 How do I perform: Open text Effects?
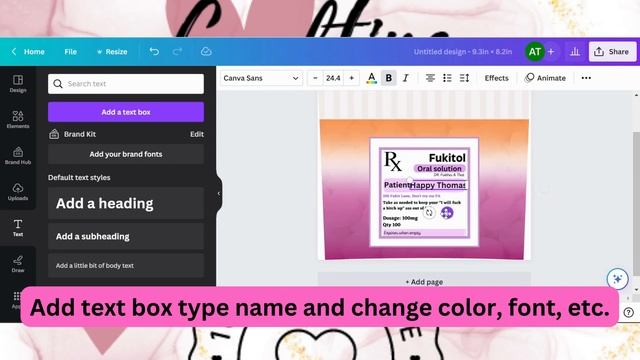(496, 78)
